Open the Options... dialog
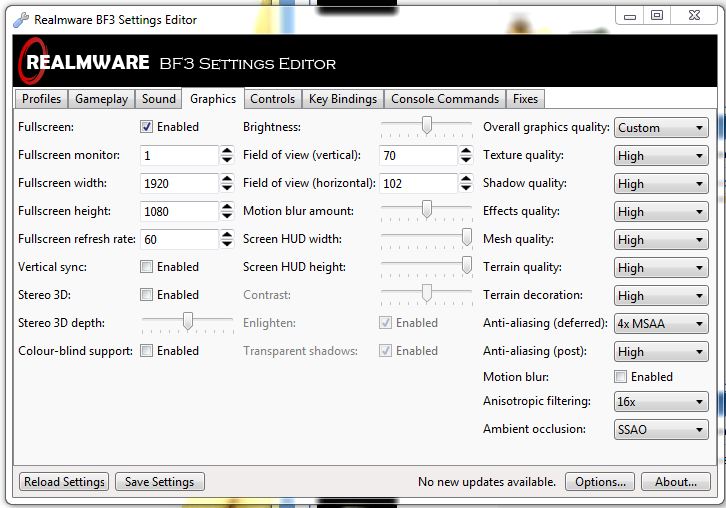Viewport: 726px width, 508px height. [601, 482]
